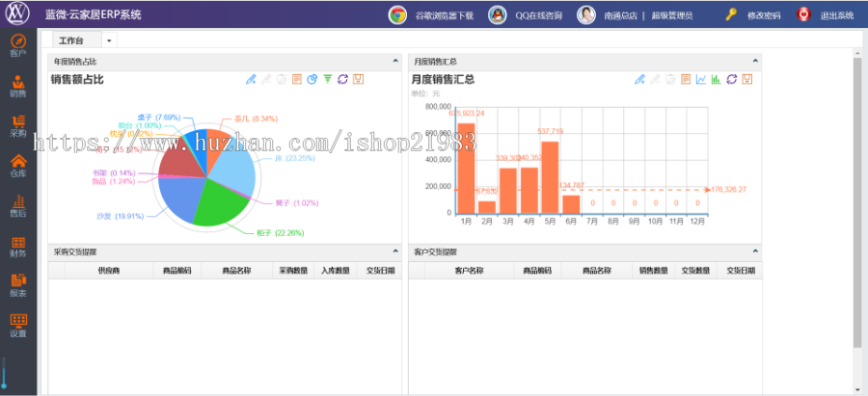Screen dimensions: 868x396
Task: Open the 售后 after-sales module
Action: coord(17,205)
